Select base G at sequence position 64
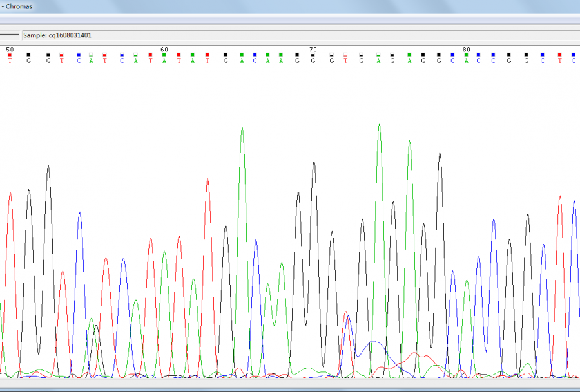Viewport: 580px width, 392px height. click(x=226, y=61)
